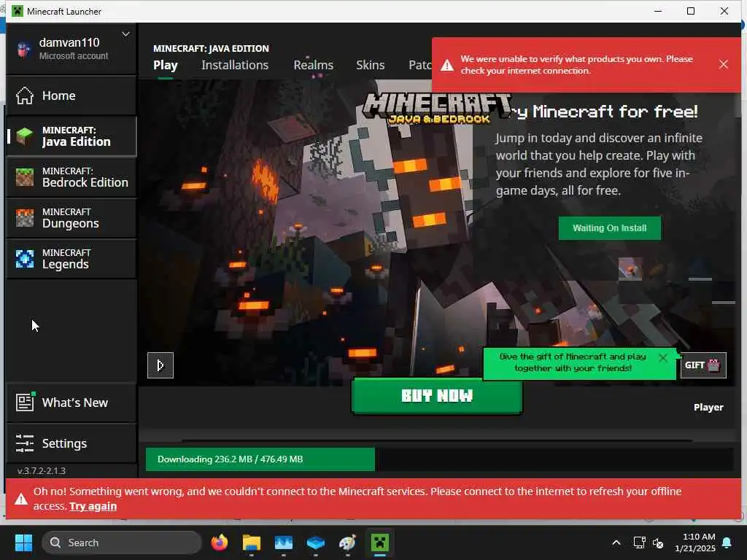The image size is (747, 560).
Task: Click the launcher version number v.3.7.2-2.1.3
Action: pos(42,471)
